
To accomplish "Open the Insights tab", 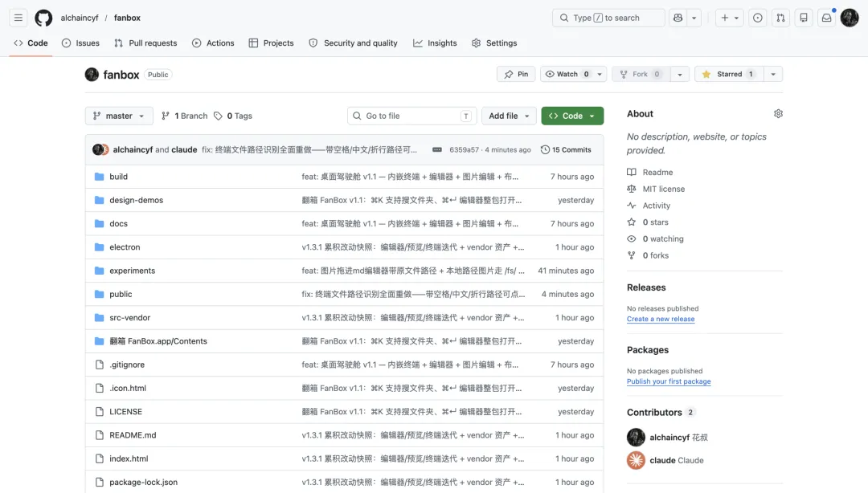I will point(435,43).
